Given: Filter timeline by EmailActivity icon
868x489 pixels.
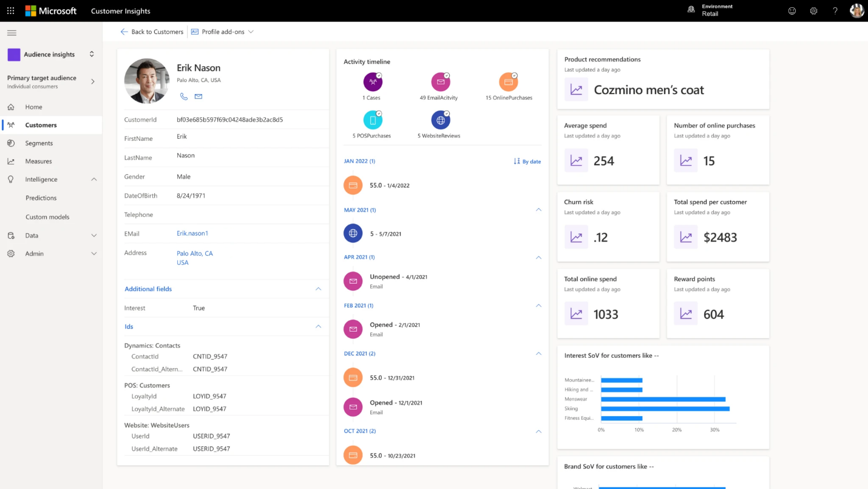Looking at the screenshot, I should 441,81.
